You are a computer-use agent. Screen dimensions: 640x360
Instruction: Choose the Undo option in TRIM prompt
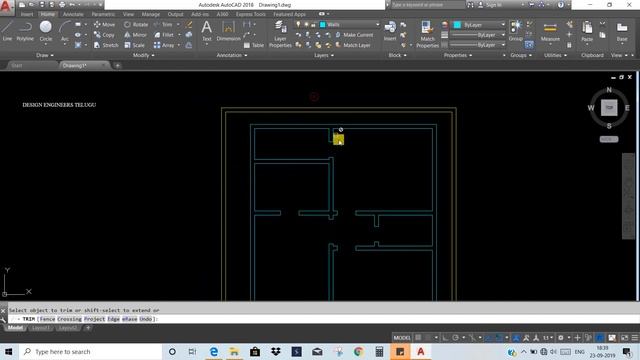[146, 319]
